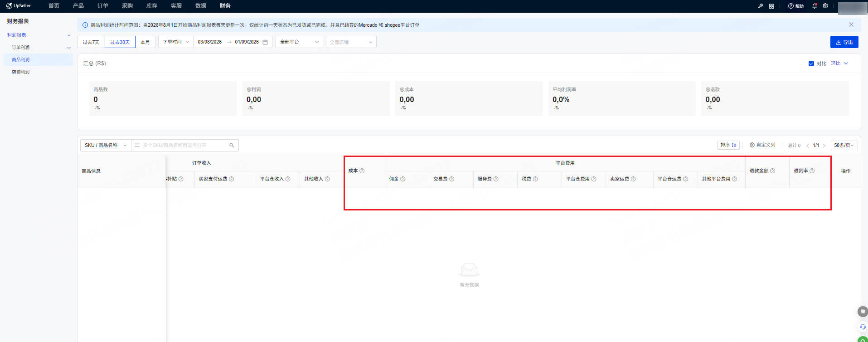Screen dimensions: 868x342
Task: Open the 全部平台 platform dropdown
Action: pos(299,42)
